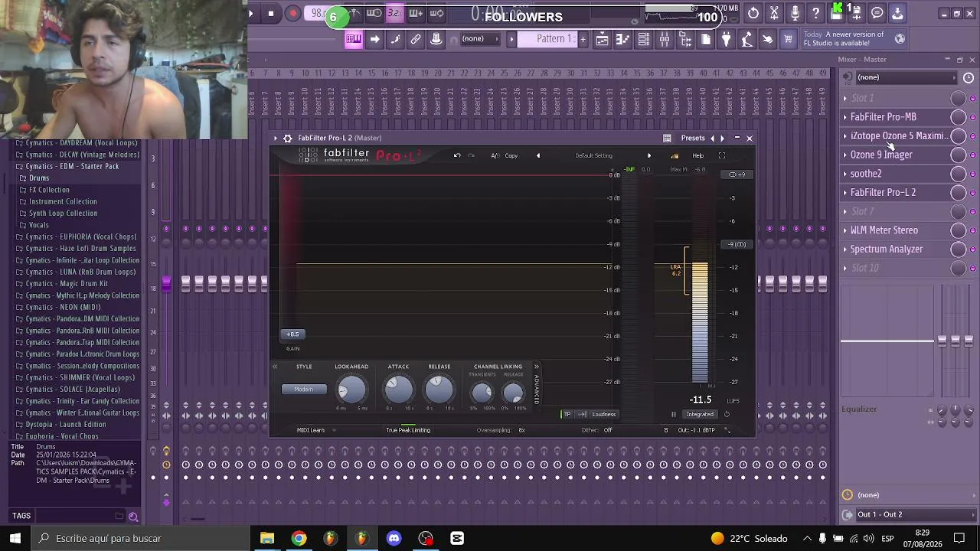This screenshot has height=551, width=980.
Task: Open the Help menu in FabFilter
Action: click(x=698, y=156)
